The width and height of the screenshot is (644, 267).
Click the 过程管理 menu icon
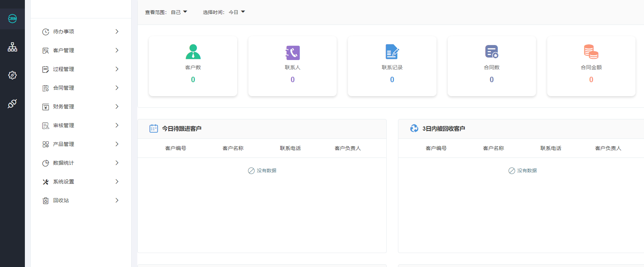click(x=46, y=69)
